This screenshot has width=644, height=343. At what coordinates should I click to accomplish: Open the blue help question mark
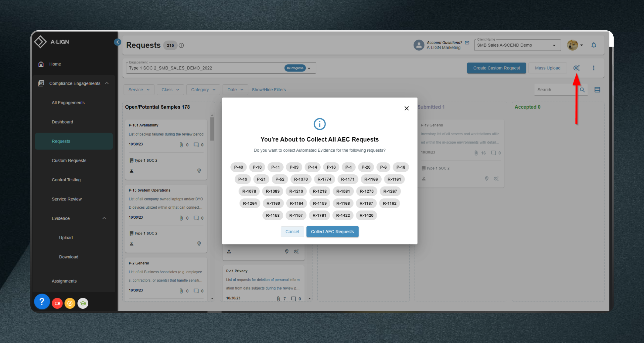pos(42,302)
